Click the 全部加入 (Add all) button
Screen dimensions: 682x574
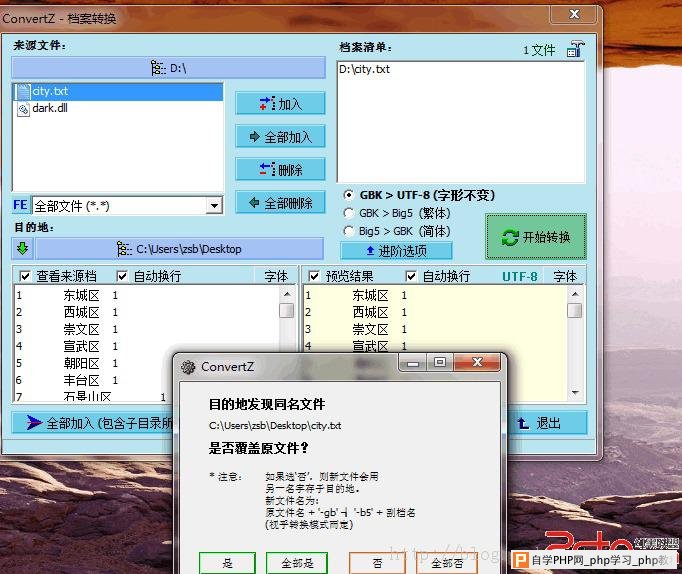[x=280, y=137]
